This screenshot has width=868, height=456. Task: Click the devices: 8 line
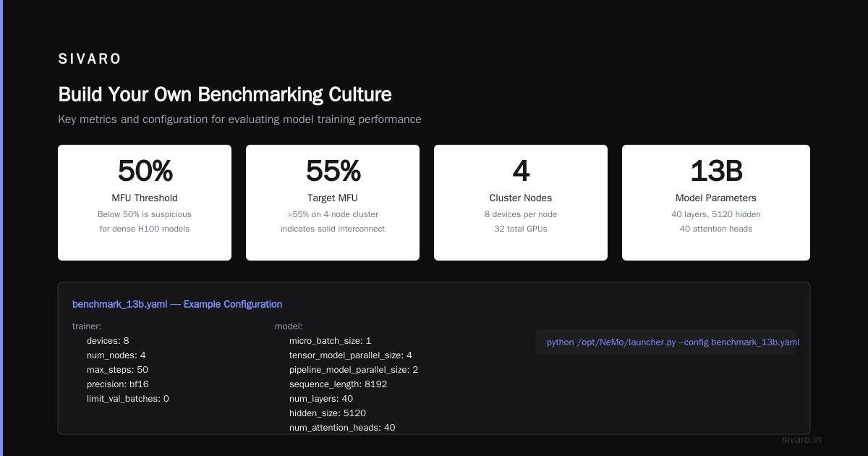[x=108, y=341]
